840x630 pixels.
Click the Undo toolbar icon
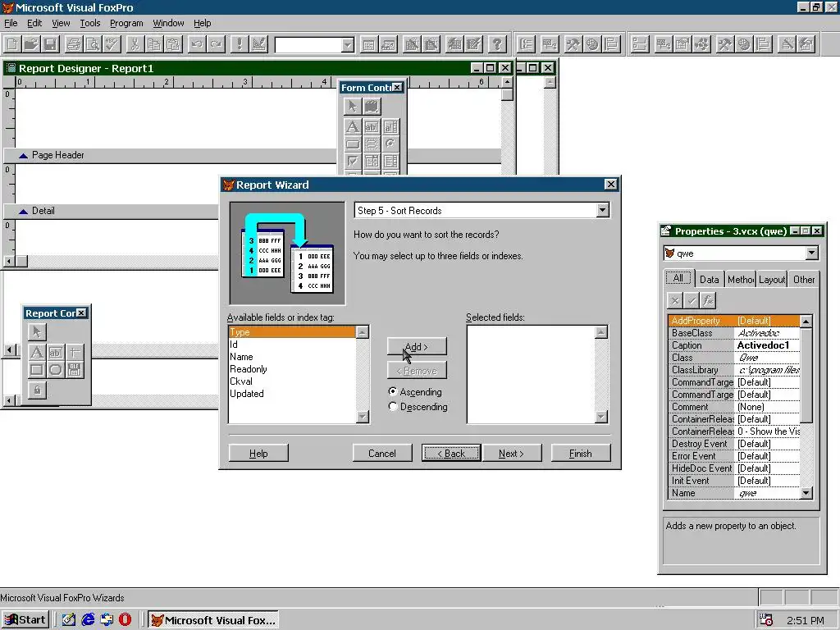click(197, 44)
